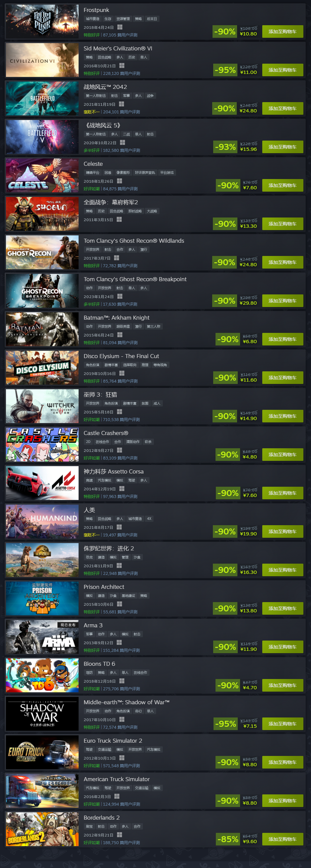Image resolution: width=311 pixels, height=868 pixels.
Task: Select the 沙盒 tag under Prison Architect
Action: 113,595
